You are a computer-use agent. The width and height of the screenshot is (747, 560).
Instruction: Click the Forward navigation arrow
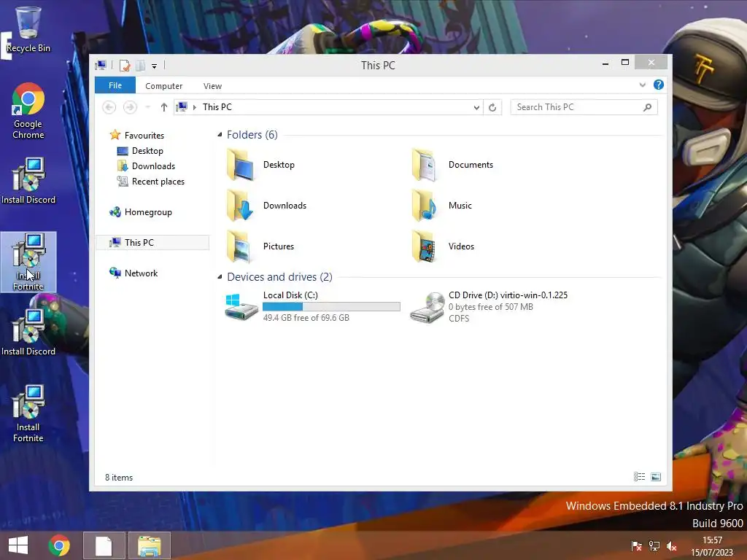click(x=130, y=107)
